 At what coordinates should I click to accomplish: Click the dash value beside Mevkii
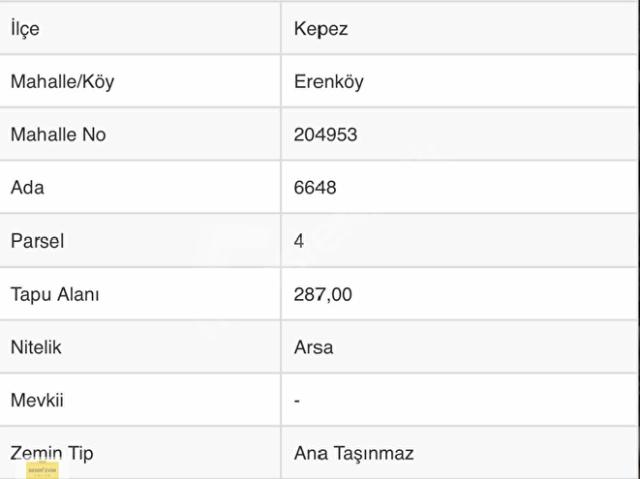[298, 401]
